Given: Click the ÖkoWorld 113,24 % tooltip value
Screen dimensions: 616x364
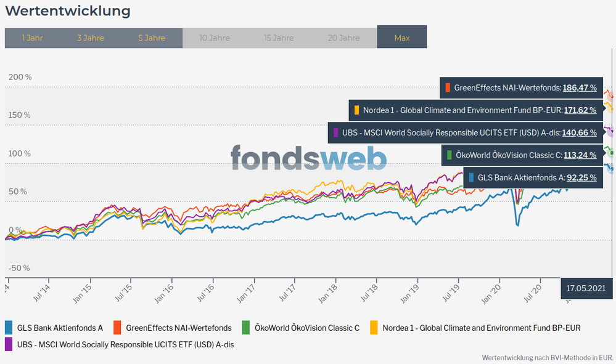Looking at the screenshot, I should click(x=579, y=155).
